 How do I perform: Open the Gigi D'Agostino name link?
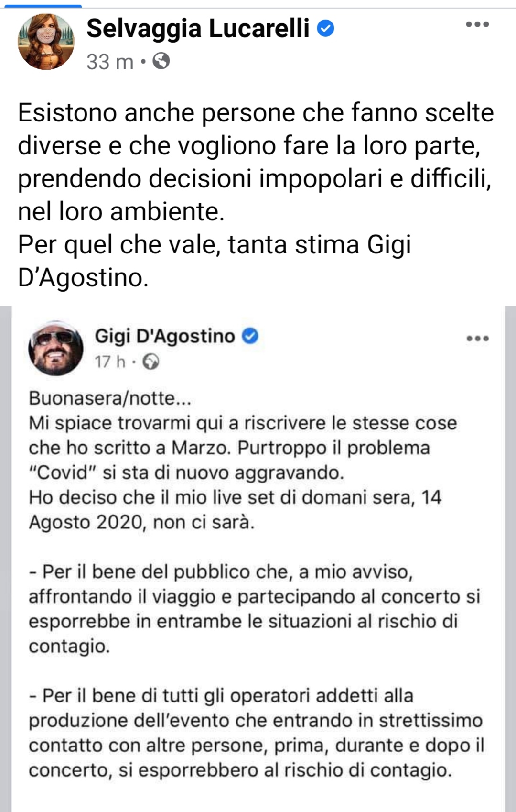point(165,336)
